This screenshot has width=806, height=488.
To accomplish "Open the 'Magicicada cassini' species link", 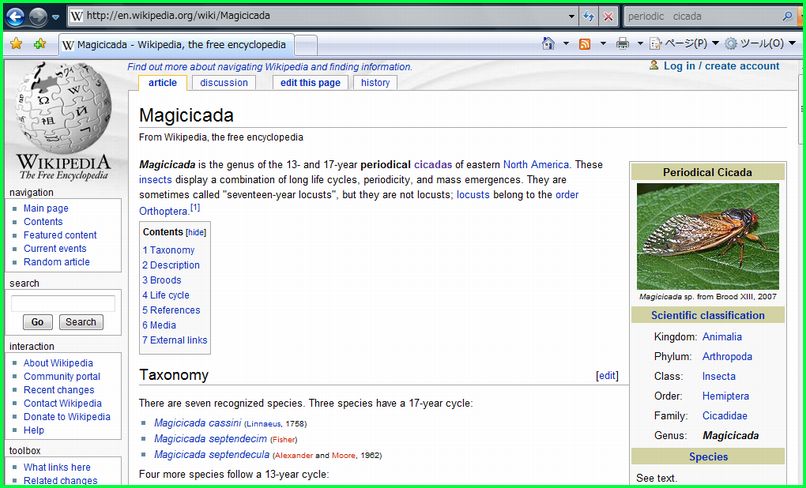I will pyautogui.click(x=197, y=423).
